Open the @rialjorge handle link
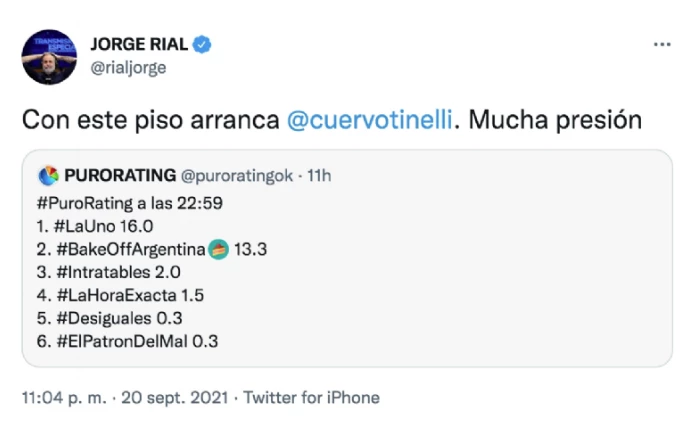692x428 pixels. click(128, 67)
